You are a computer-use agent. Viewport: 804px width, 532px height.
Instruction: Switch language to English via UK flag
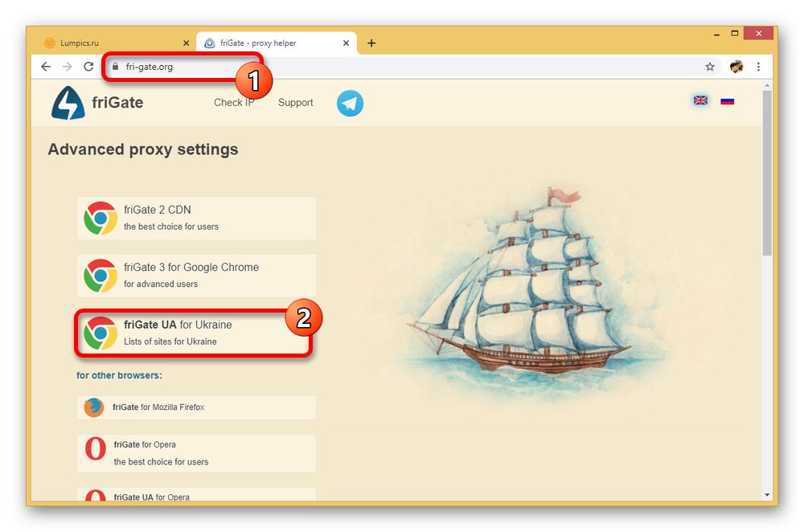pyautogui.click(x=700, y=100)
